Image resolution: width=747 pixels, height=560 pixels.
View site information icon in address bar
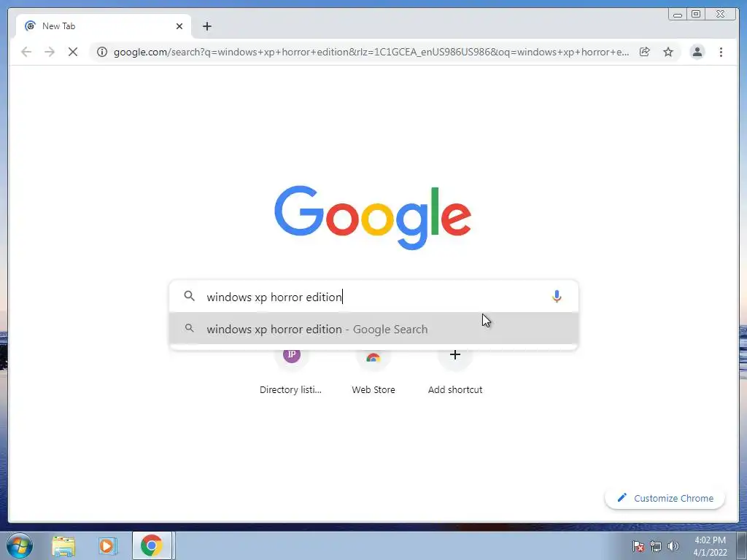102,52
